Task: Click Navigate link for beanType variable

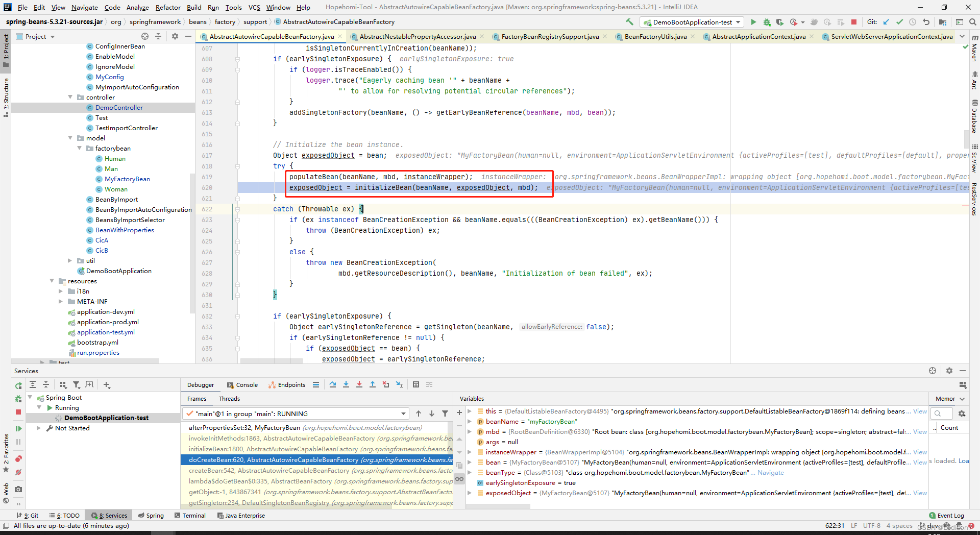Action: click(771, 472)
